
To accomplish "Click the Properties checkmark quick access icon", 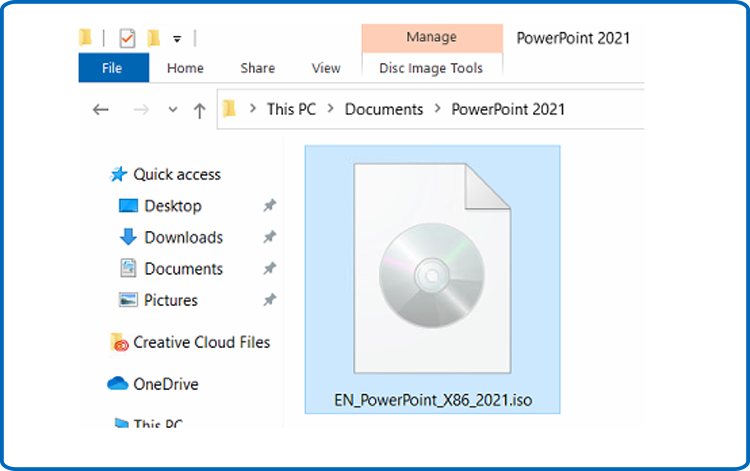I will [127, 38].
